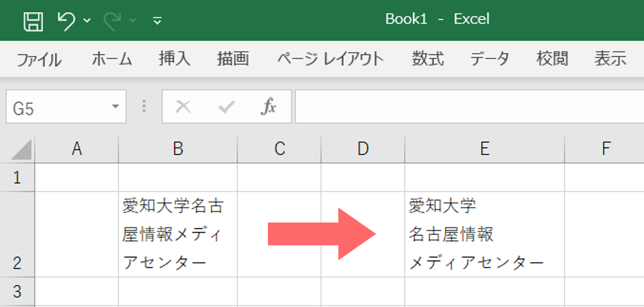Switch to the 描画 tab
This screenshot has height=307, width=644.
233,59
